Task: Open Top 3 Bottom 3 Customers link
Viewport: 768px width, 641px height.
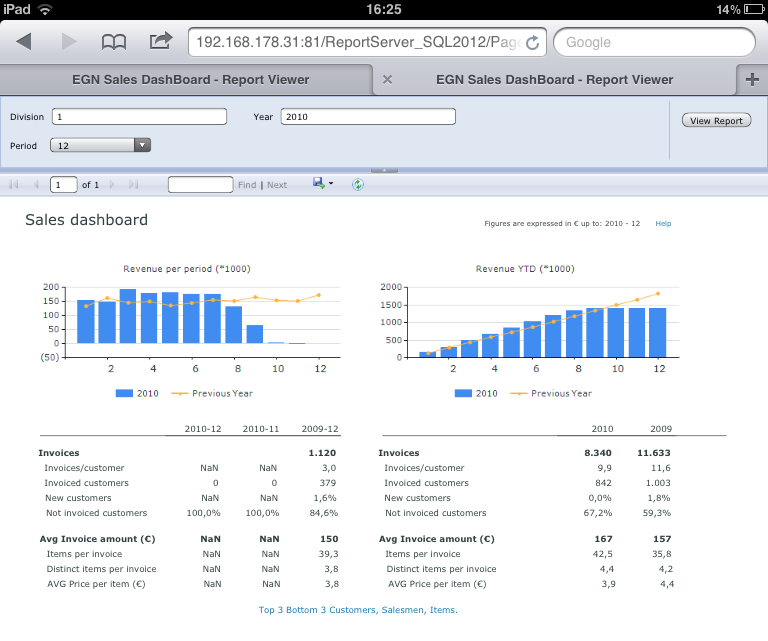Action: click(358, 610)
